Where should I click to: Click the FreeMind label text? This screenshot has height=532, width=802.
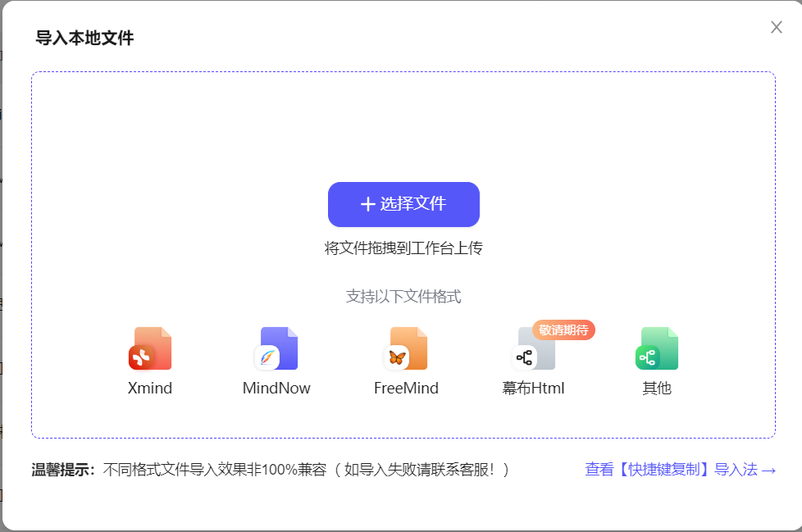[x=405, y=389]
